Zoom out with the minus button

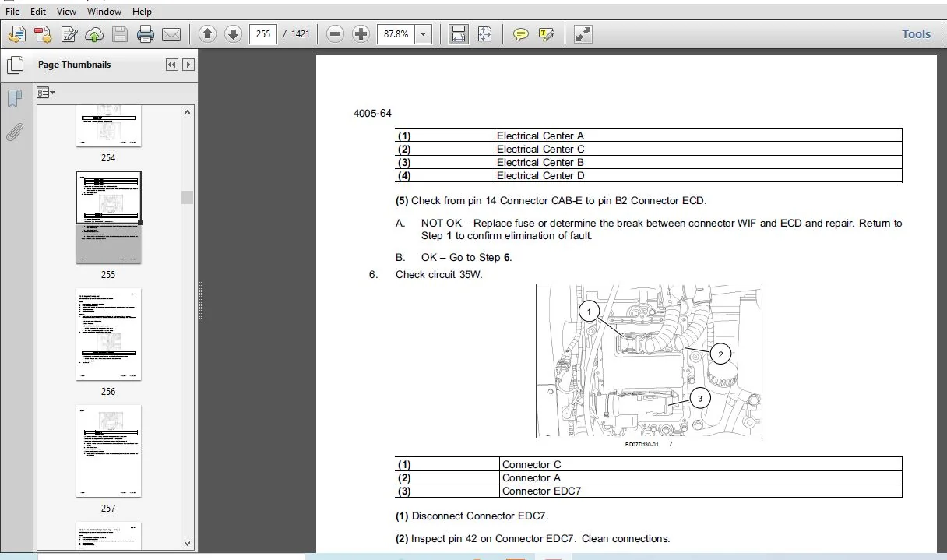[x=335, y=34]
